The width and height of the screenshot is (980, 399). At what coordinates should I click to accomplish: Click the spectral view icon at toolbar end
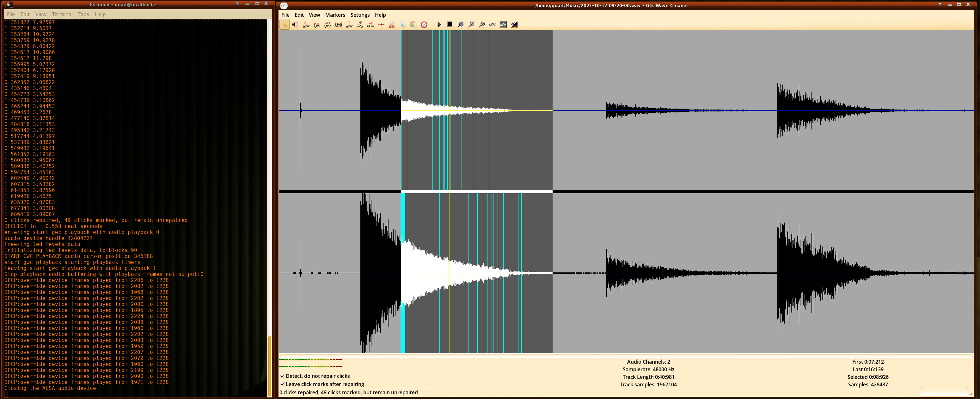tap(514, 25)
